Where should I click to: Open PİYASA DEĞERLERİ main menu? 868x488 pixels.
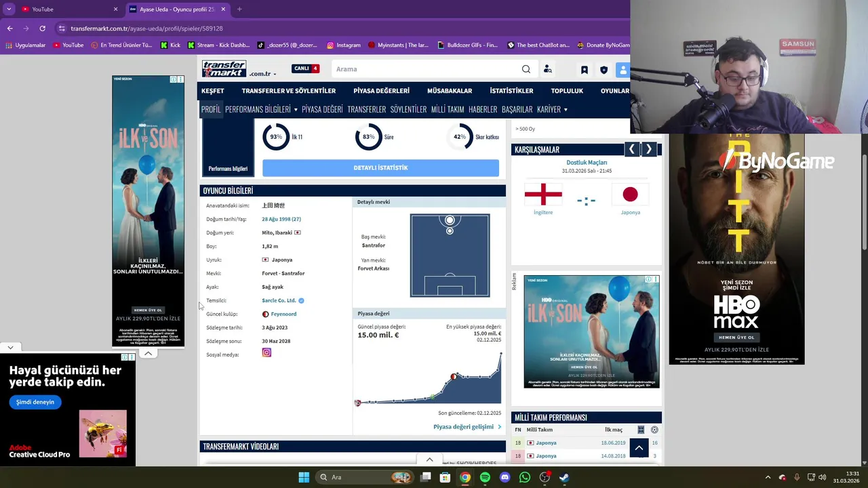point(381,91)
